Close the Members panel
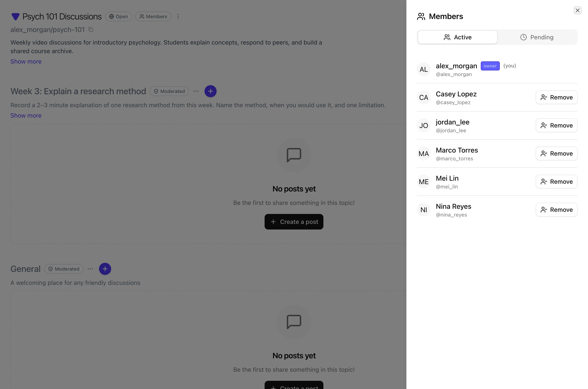 tap(577, 10)
